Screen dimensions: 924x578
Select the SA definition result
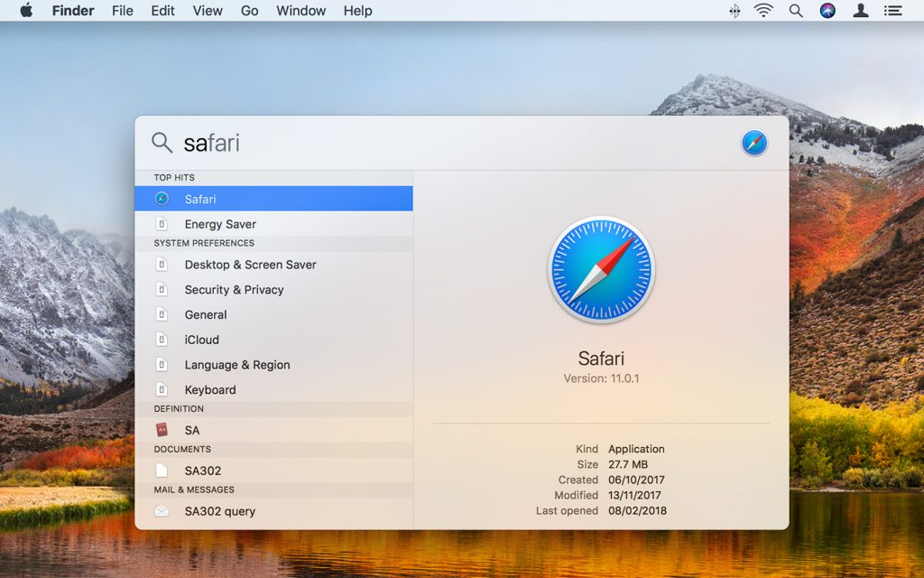point(273,431)
